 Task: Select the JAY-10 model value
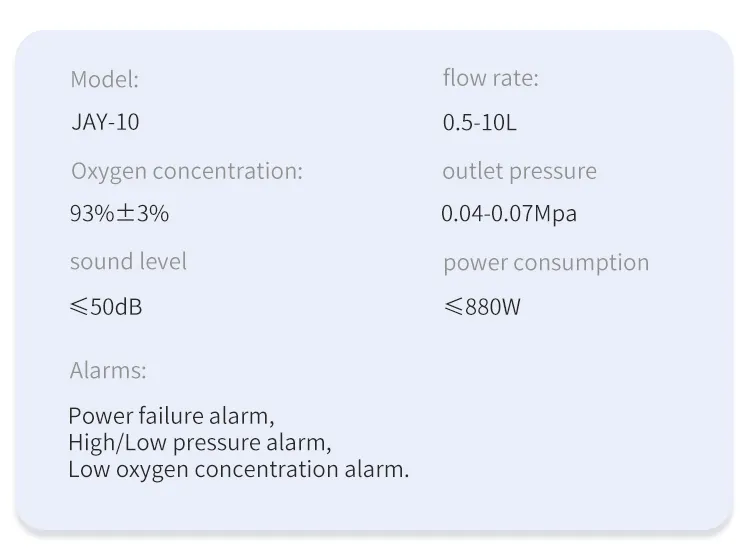point(105,123)
